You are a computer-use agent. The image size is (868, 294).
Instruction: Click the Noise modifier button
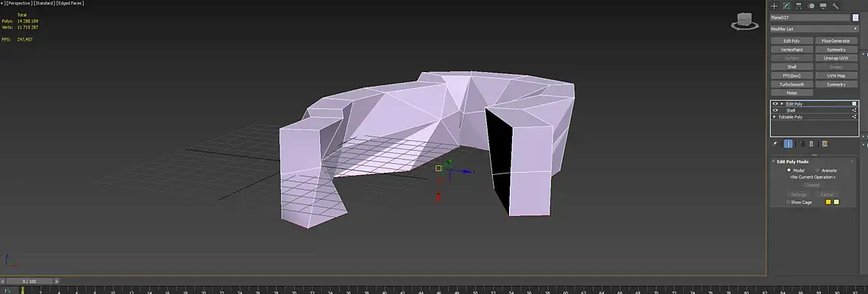click(791, 93)
